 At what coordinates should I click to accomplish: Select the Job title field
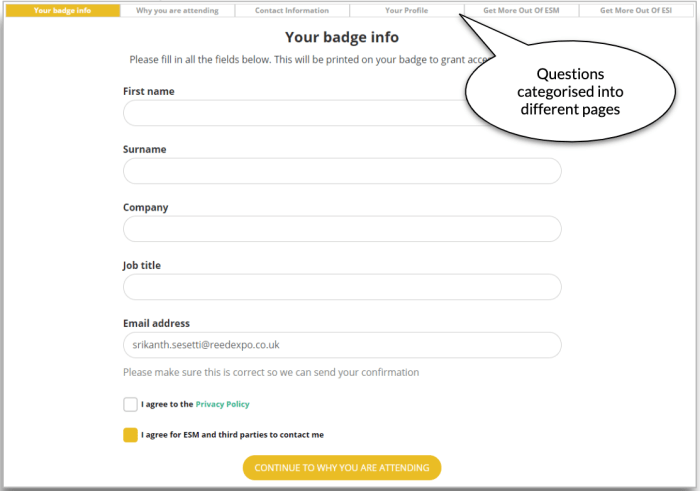point(342,287)
